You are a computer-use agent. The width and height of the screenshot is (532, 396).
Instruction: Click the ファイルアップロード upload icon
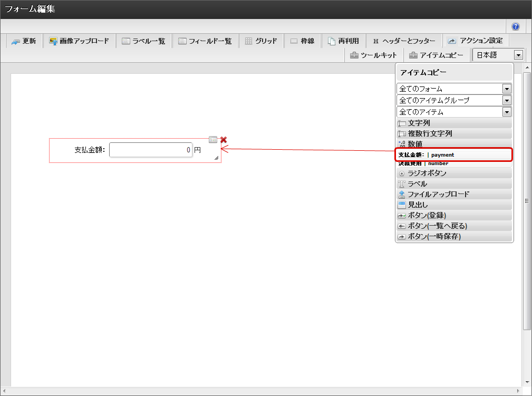tap(402, 195)
